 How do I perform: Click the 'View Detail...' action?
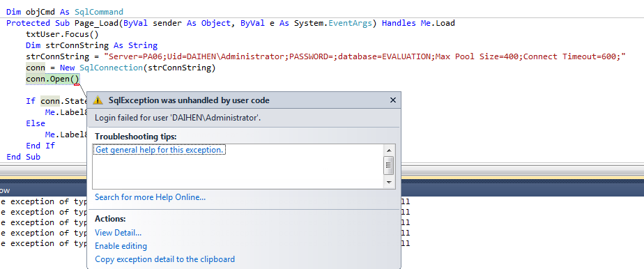[118, 233]
